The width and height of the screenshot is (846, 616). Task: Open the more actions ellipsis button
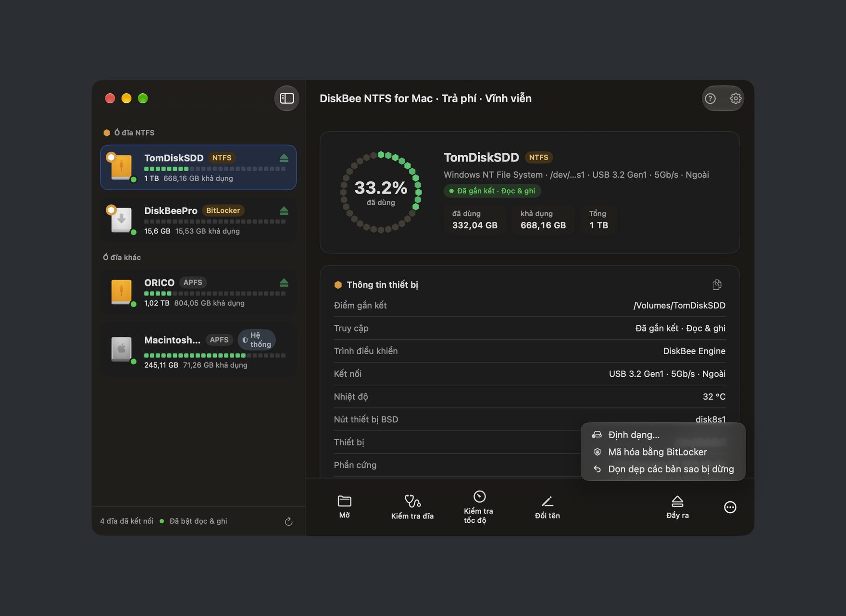[x=730, y=507]
